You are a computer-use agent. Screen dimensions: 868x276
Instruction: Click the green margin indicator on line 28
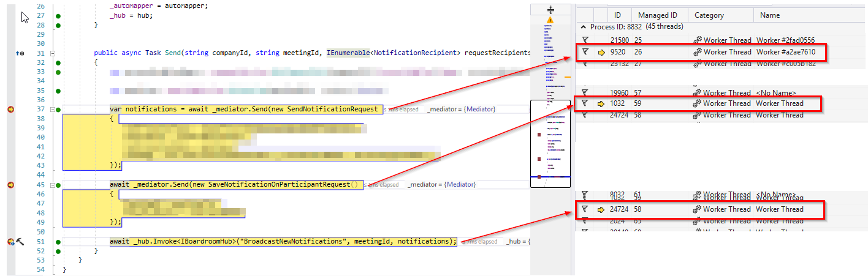click(x=58, y=25)
